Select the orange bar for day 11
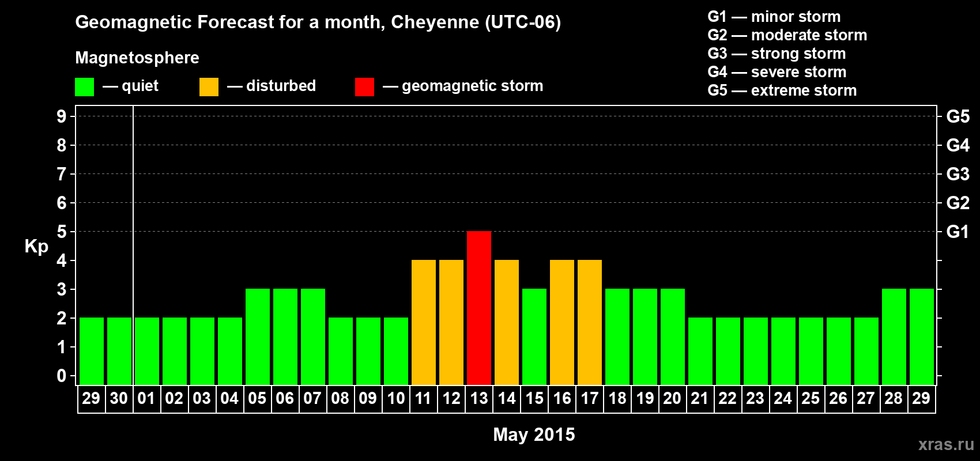The width and height of the screenshot is (980, 461). (424, 322)
